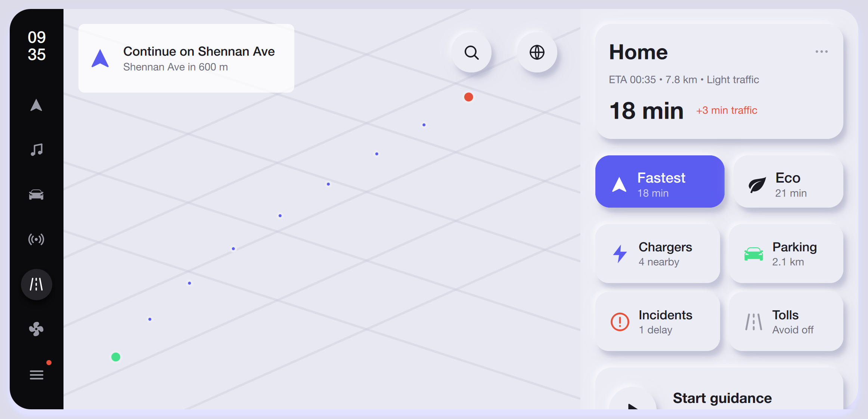Click the blue direction arrow in banner

(100, 58)
